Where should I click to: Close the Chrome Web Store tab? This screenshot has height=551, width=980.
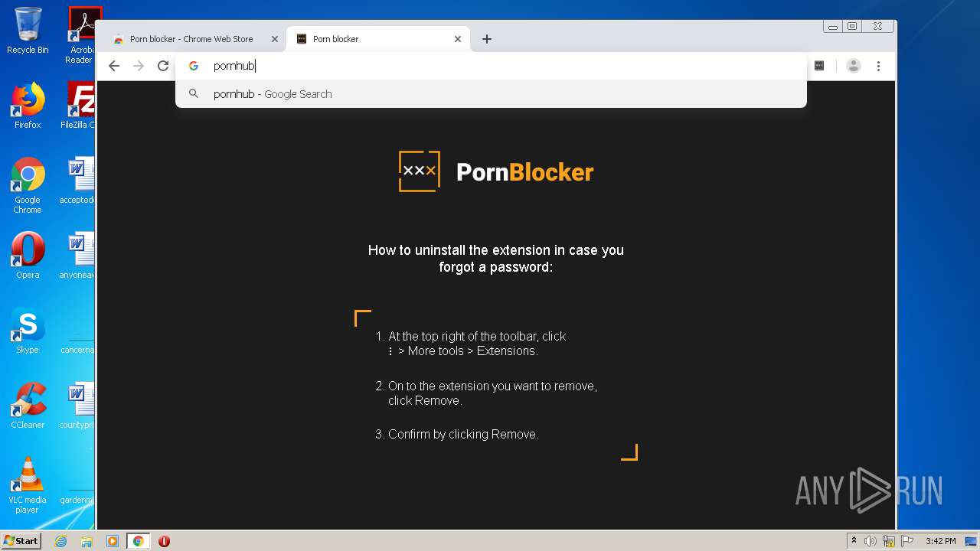(275, 39)
